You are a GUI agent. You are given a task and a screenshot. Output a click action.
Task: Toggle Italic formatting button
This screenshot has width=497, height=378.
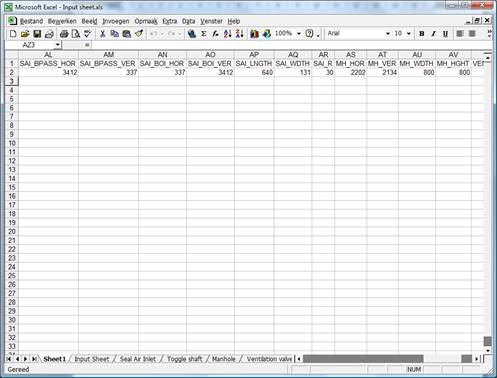point(433,34)
